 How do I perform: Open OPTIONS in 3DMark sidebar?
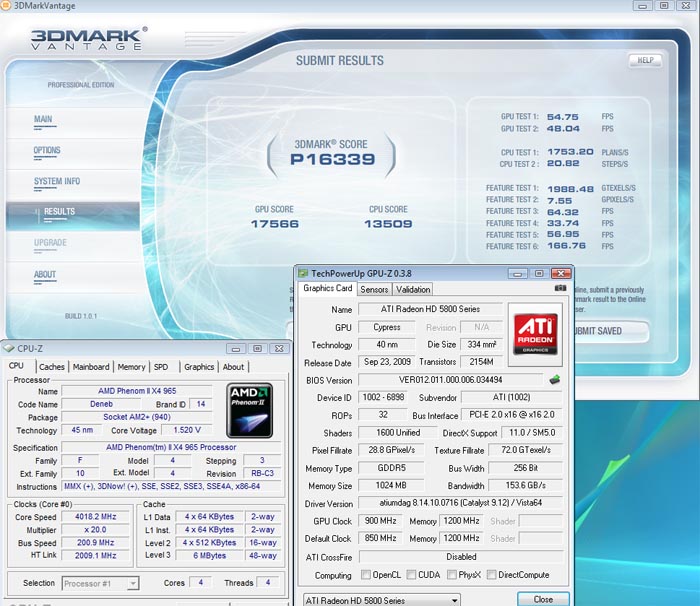(47, 150)
